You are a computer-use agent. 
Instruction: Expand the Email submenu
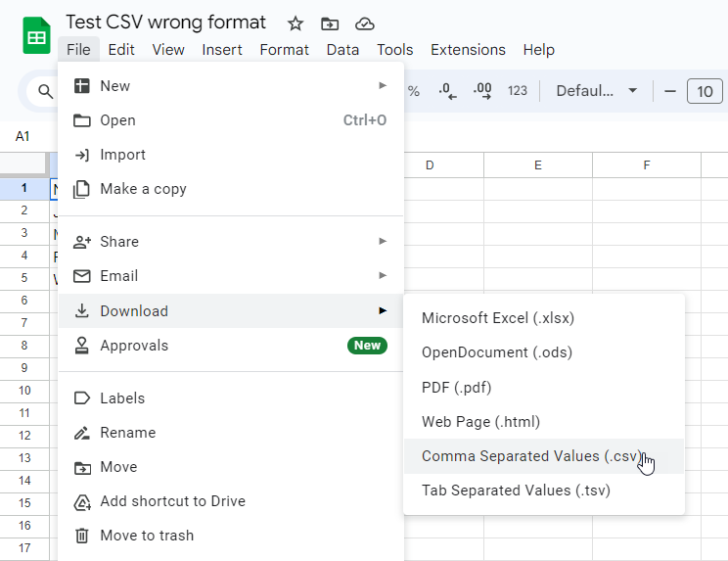coord(231,276)
